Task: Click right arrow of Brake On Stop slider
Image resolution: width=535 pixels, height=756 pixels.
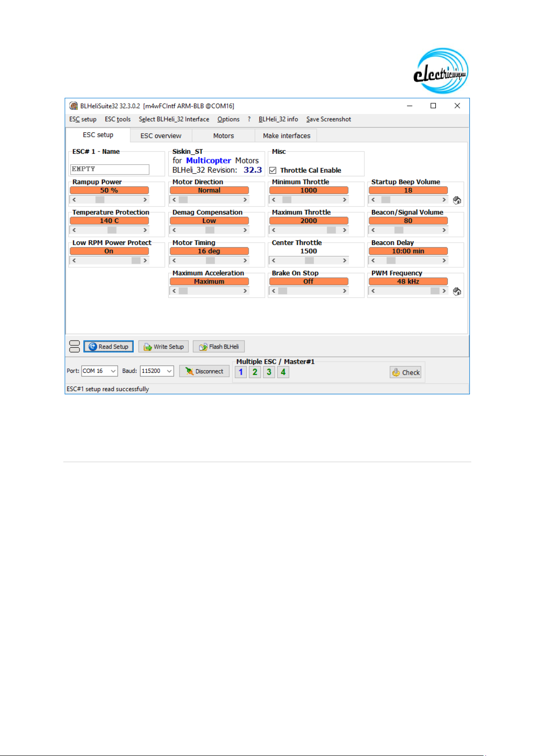Action: click(345, 291)
